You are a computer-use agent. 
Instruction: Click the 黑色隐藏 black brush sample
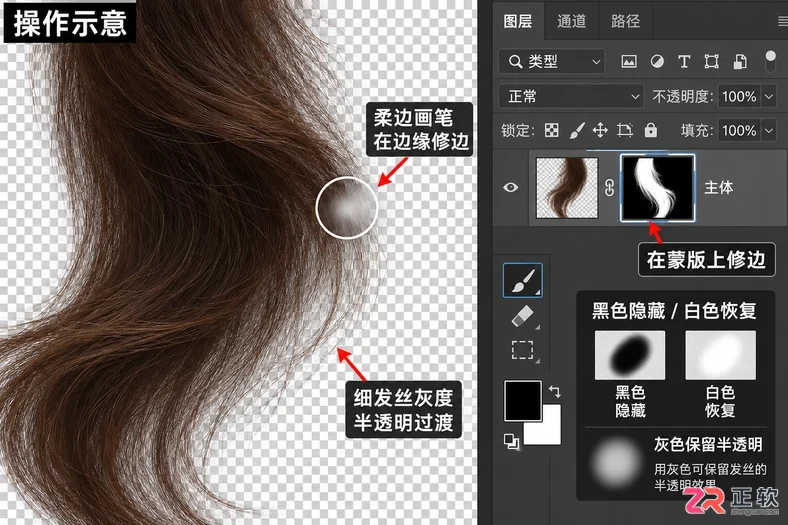[x=630, y=355]
